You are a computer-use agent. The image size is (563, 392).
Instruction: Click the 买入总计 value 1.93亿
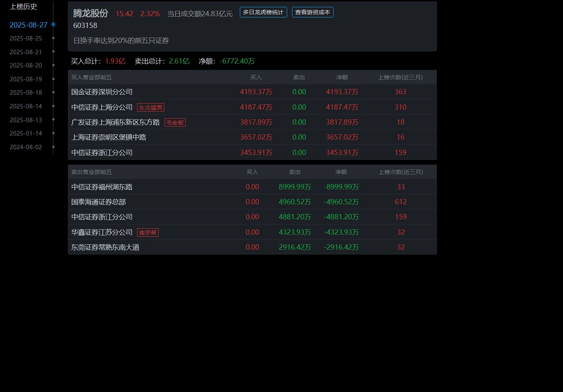pyautogui.click(x=115, y=61)
